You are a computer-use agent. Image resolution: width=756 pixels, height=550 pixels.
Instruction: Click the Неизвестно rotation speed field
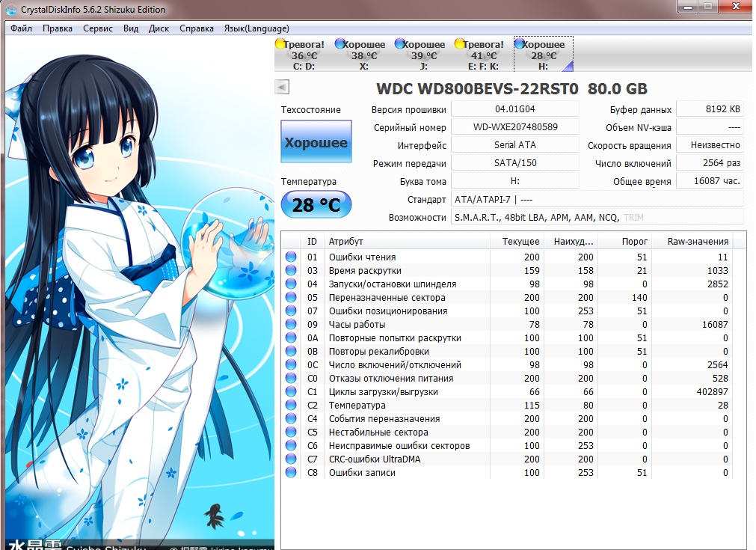[710, 144]
